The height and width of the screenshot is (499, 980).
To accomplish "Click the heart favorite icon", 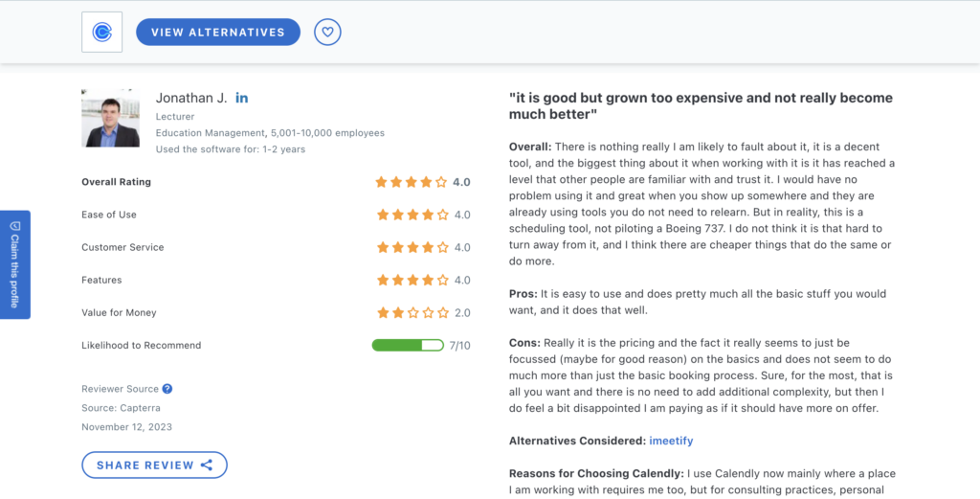I will tap(327, 33).
